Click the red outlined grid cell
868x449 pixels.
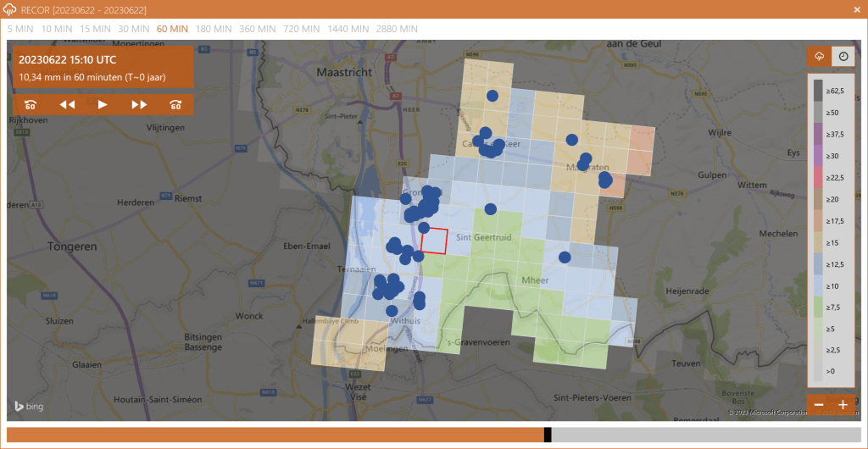[x=434, y=241]
